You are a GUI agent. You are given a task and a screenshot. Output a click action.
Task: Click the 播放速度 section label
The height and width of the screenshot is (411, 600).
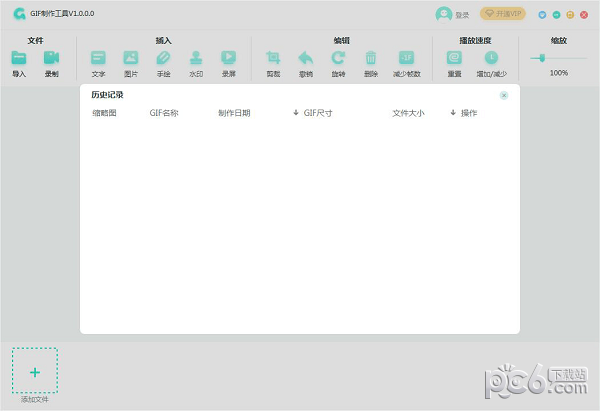coord(475,41)
